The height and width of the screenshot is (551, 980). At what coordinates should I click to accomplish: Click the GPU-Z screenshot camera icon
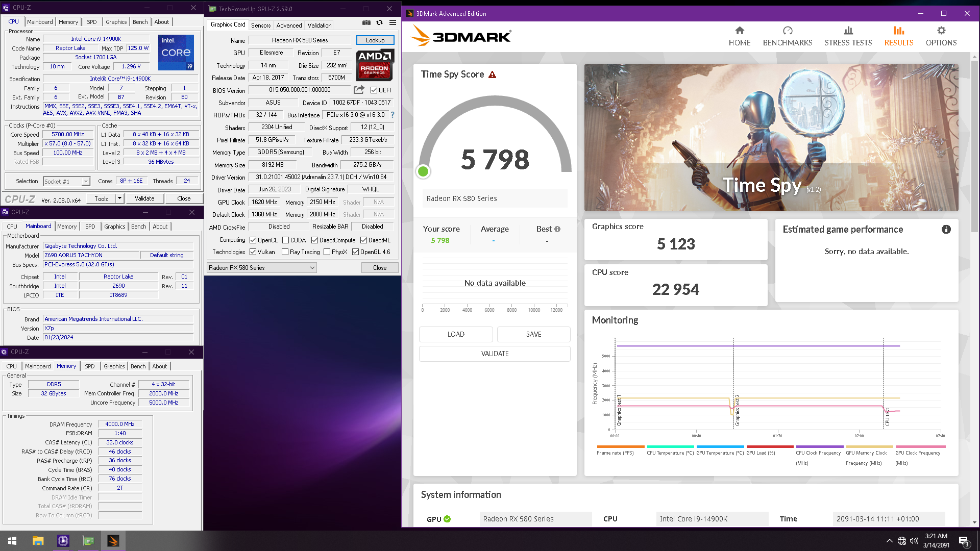point(366,22)
